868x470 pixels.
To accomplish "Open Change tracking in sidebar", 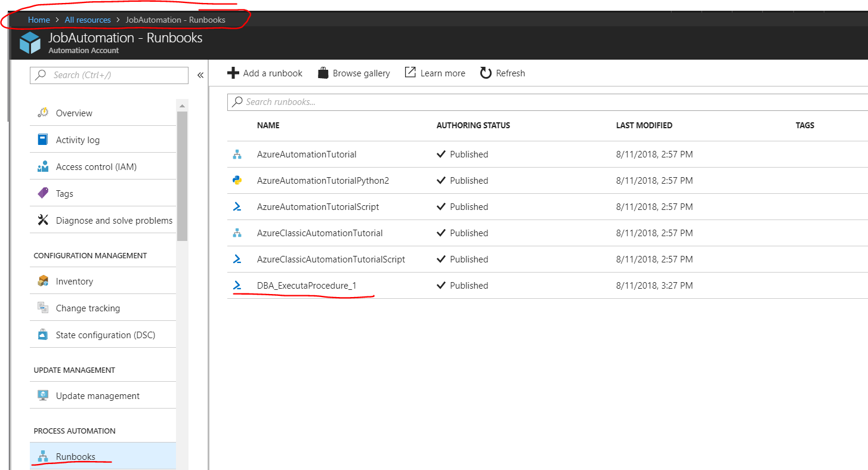I will click(88, 308).
